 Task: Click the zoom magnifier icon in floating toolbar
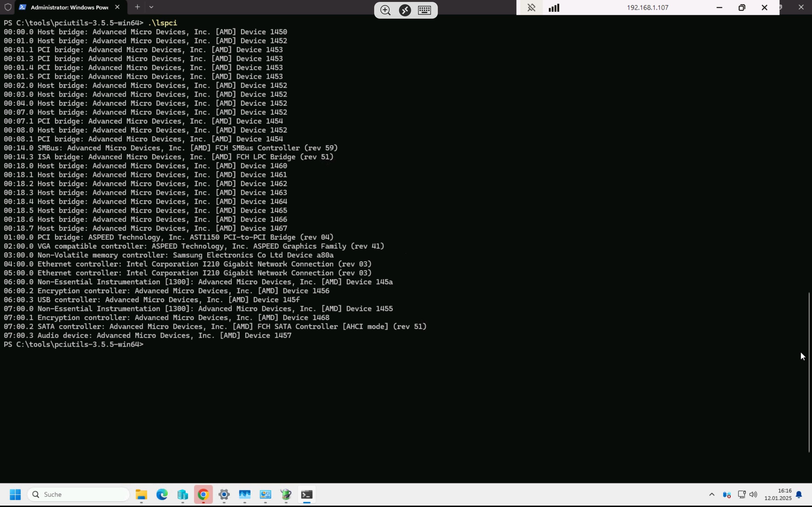(x=385, y=10)
